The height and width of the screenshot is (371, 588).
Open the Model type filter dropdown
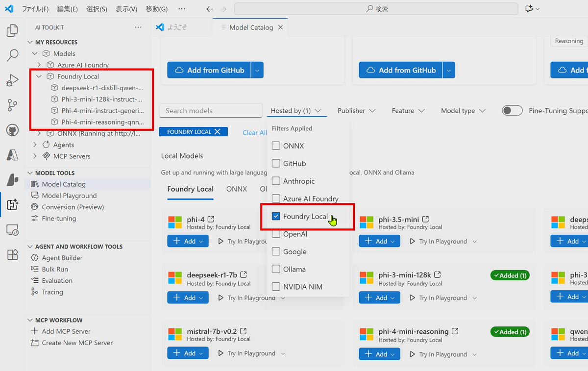pos(463,111)
